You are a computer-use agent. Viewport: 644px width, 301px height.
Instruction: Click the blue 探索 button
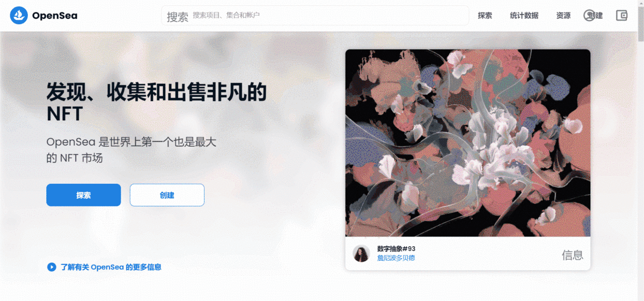[x=84, y=195]
